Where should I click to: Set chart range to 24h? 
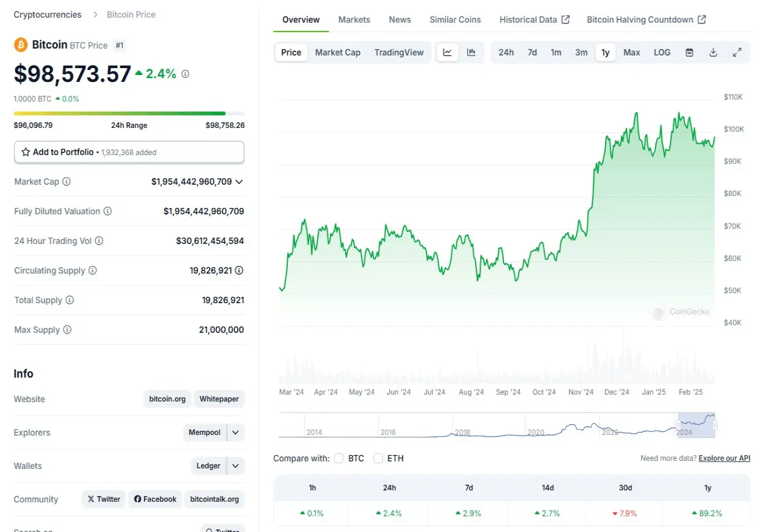pyautogui.click(x=507, y=52)
